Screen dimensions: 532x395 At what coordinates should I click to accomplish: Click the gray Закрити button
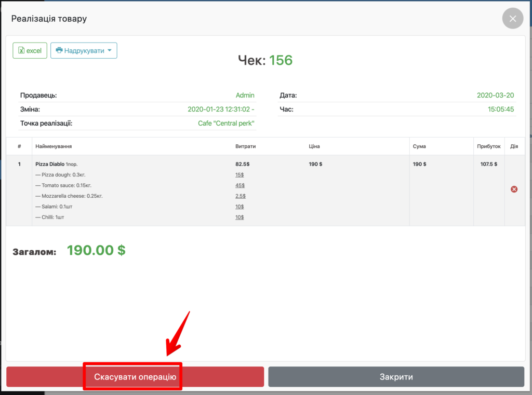click(396, 377)
